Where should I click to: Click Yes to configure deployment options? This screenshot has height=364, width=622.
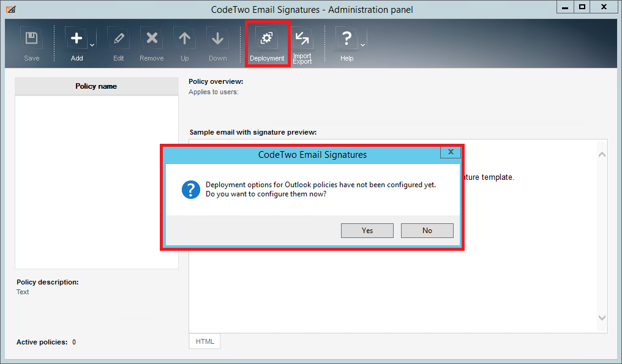367,231
